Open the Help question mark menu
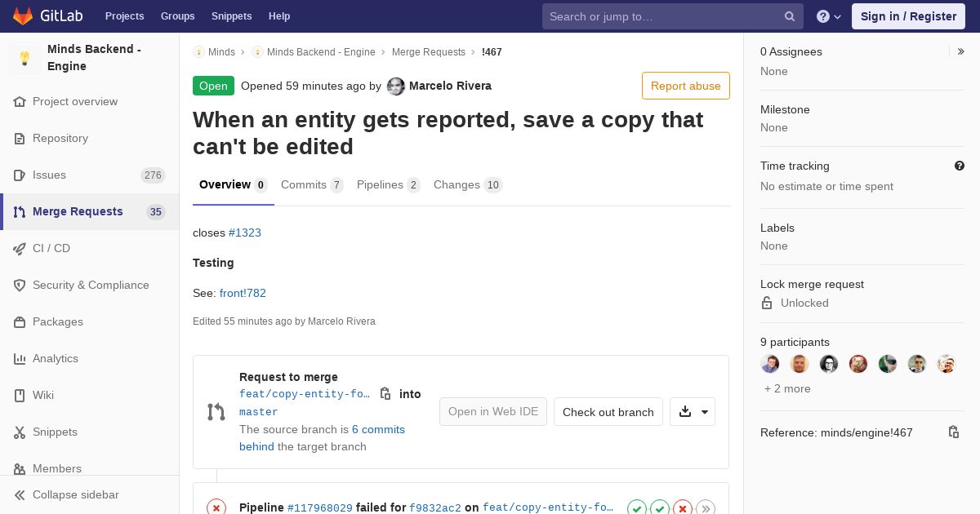 click(x=829, y=16)
